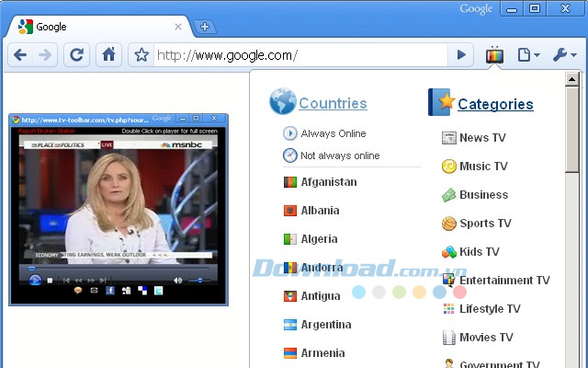Open the Countries heading link

point(333,103)
